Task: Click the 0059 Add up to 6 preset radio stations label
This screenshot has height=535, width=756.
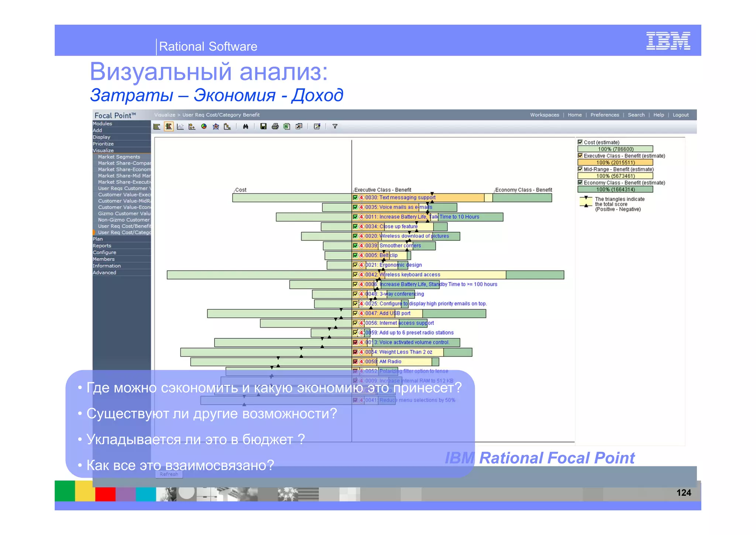Action: click(x=409, y=333)
